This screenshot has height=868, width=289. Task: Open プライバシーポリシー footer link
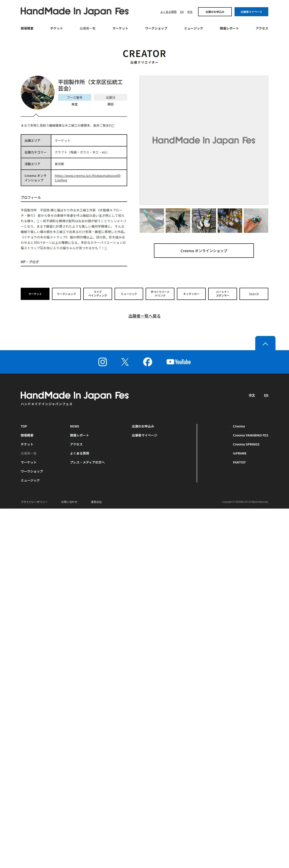click(x=34, y=502)
